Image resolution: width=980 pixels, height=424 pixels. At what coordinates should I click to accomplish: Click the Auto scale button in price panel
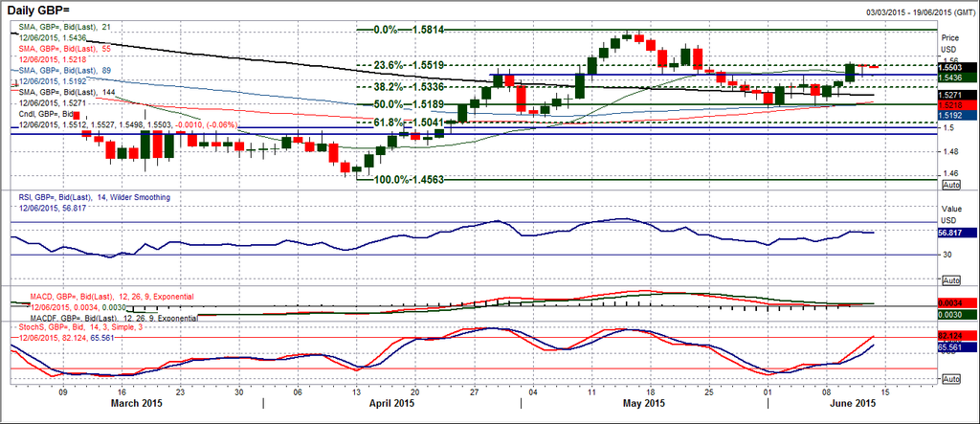point(950,185)
